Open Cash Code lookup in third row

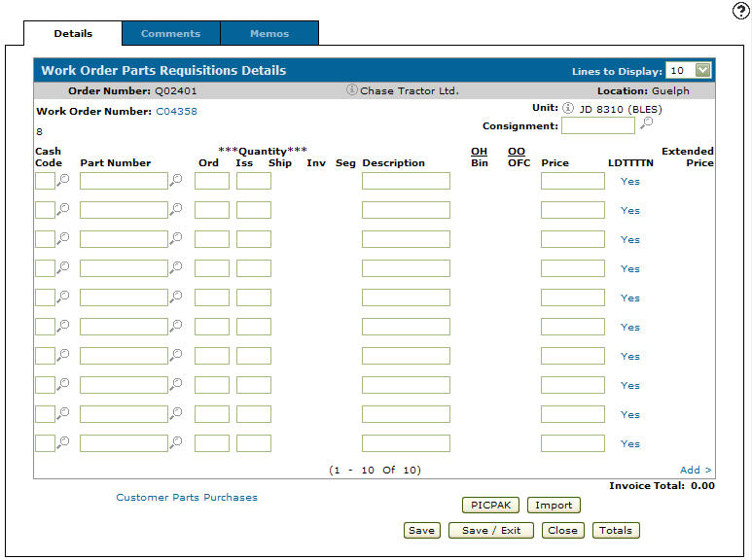coord(63,239)
